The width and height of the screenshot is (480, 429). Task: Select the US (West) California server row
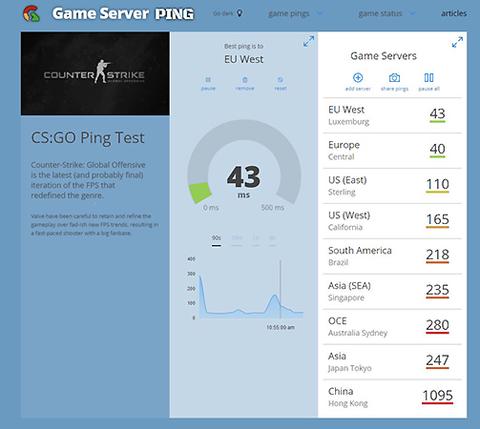point(392,221)
